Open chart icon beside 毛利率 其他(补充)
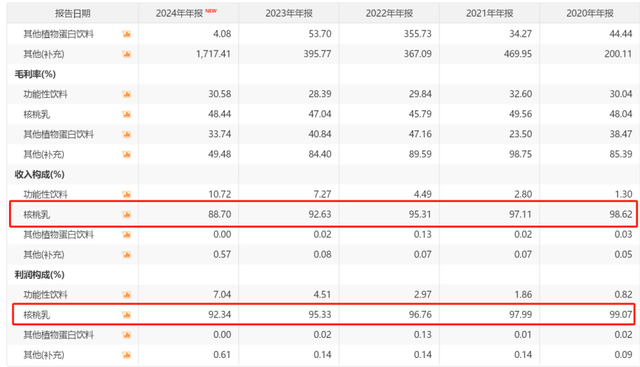This screenshot has height=367, width=640. pyautogui.click(x=127, y=154)
